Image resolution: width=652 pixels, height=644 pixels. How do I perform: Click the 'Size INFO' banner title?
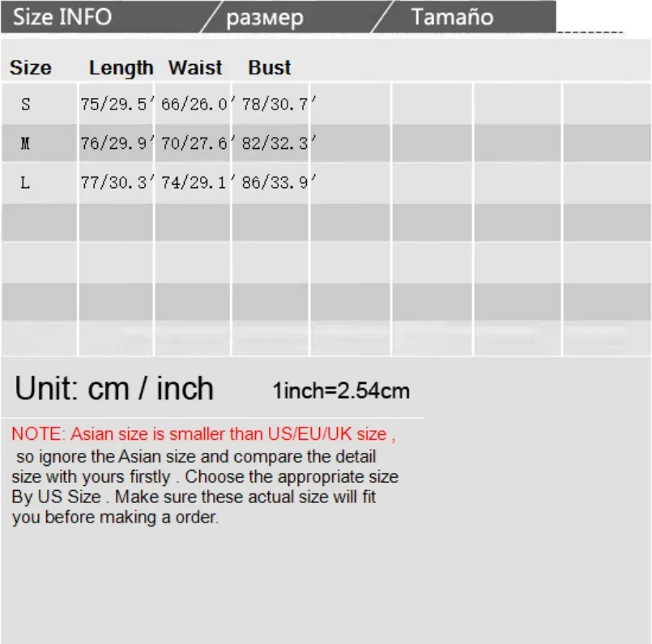[x=62, y=17]
